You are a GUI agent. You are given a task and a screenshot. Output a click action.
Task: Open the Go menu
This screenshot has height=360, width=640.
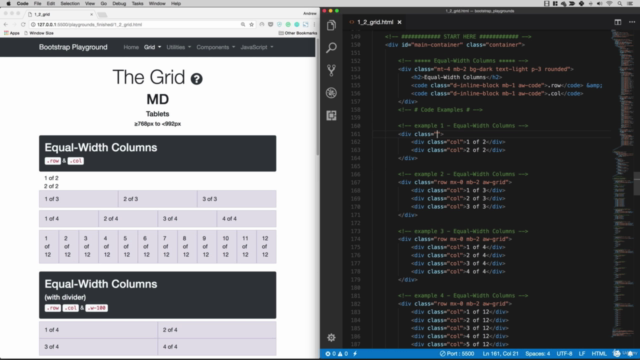[x=104, y=3]
